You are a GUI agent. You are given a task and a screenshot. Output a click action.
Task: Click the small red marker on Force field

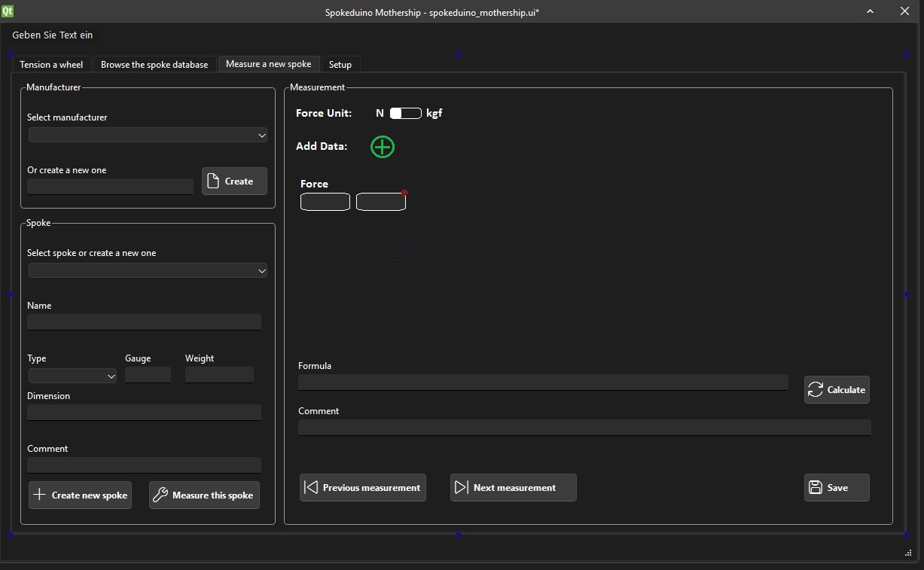point(404,194)
